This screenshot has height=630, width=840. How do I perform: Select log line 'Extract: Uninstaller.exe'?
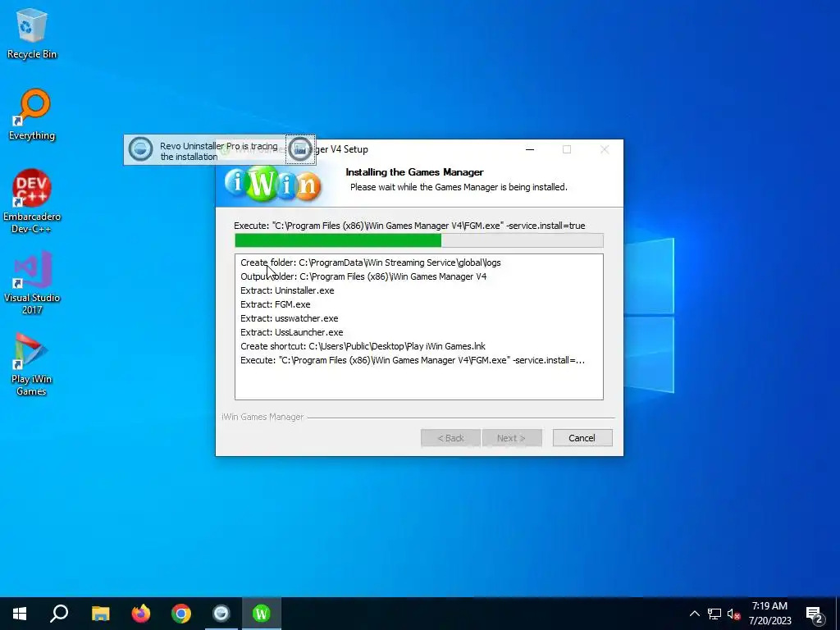coord(287,290)
